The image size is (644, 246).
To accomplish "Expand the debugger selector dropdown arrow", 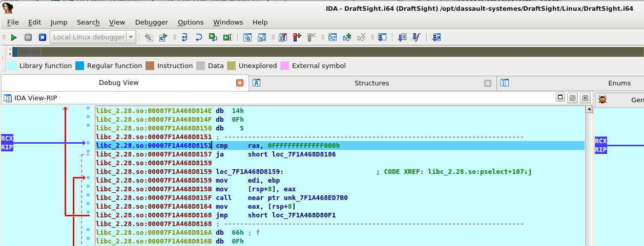I will [x=131, y=37].
